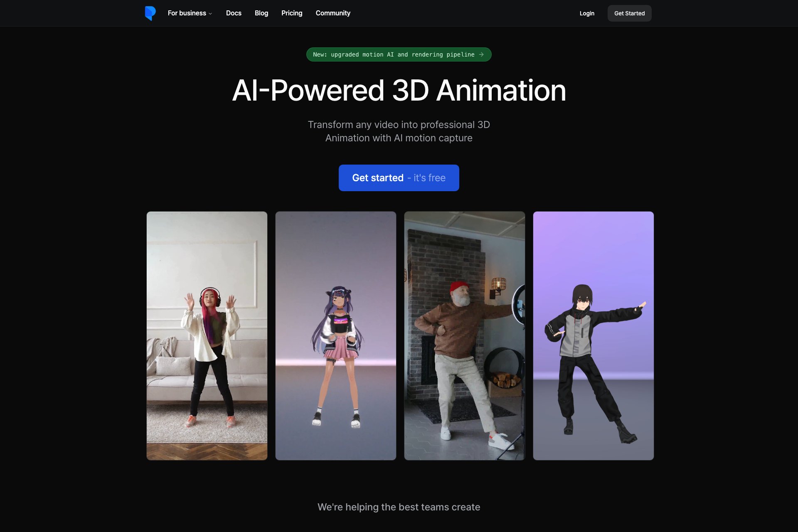The image size is (798, 532).
Task: Expand the chevron beside For business
Action: [x=210, y=14]
